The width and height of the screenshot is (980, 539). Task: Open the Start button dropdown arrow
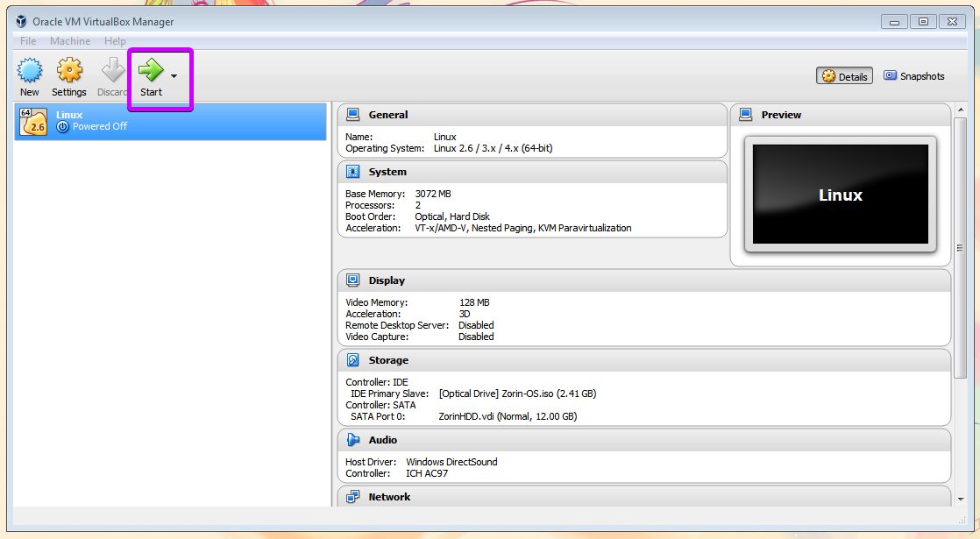(174, 76)
